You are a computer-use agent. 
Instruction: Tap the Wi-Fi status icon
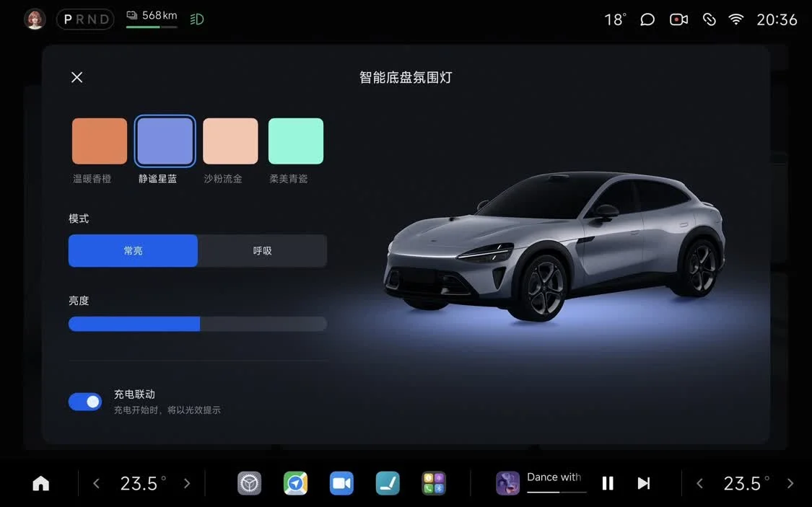pyautogui.click(x=735, y=19)
